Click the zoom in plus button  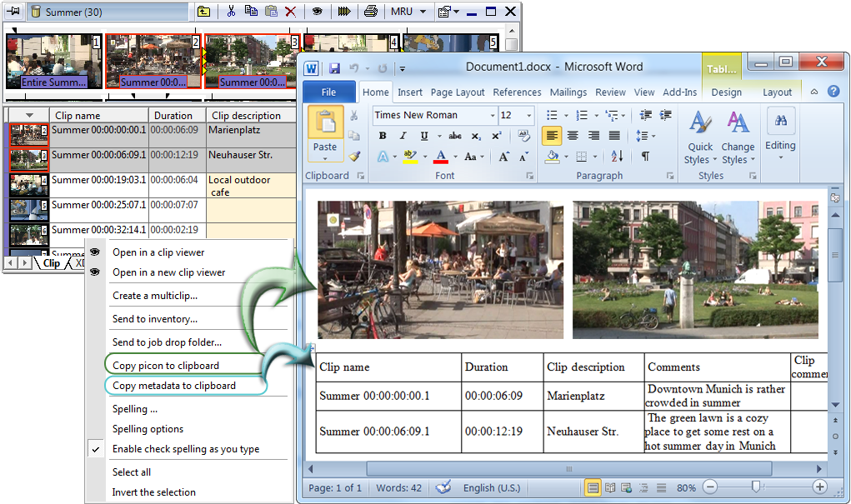point(820,487)
